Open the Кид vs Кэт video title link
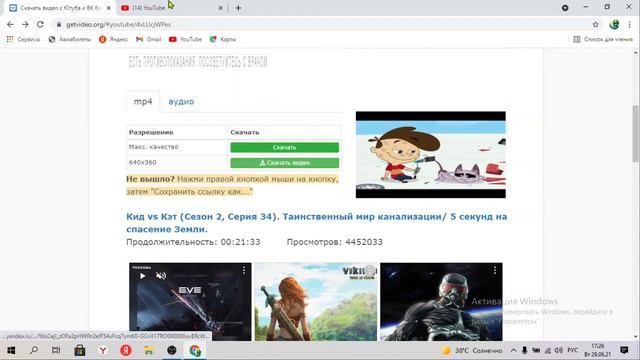The width and height of the screenshot is (640, 360). point(316,223)
